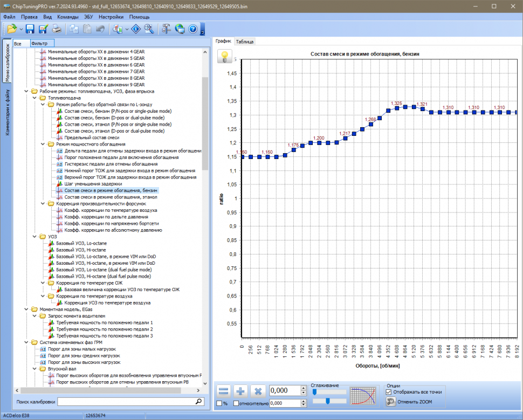
Task: Click the printer icon in toolbar
Action: pyautogui.click(x=57, y=29)
